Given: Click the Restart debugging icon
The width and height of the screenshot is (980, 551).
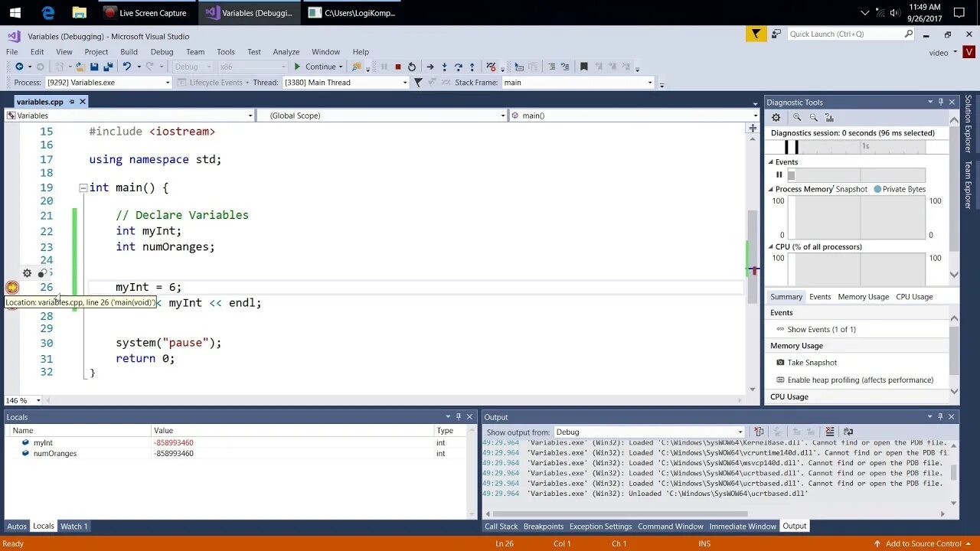Looking at the screenshot, I should point(411,67).
